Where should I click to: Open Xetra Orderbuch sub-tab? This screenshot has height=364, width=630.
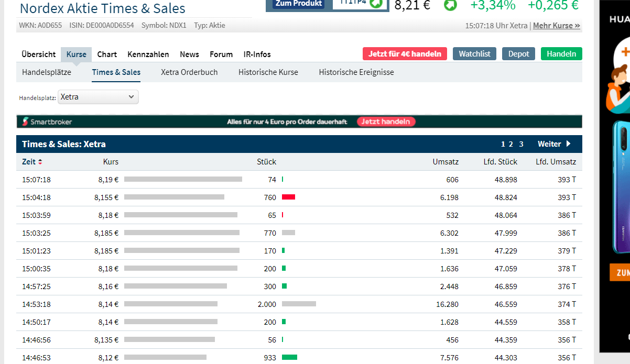pyautogui.click(x=189, y=72)
